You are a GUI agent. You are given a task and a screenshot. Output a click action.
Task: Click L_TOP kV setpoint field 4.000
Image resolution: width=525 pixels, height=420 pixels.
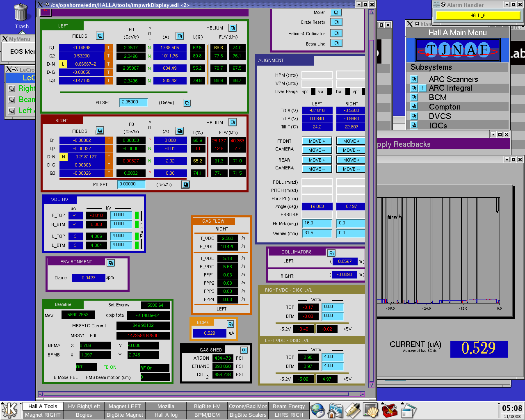click(x=121, y=236)
